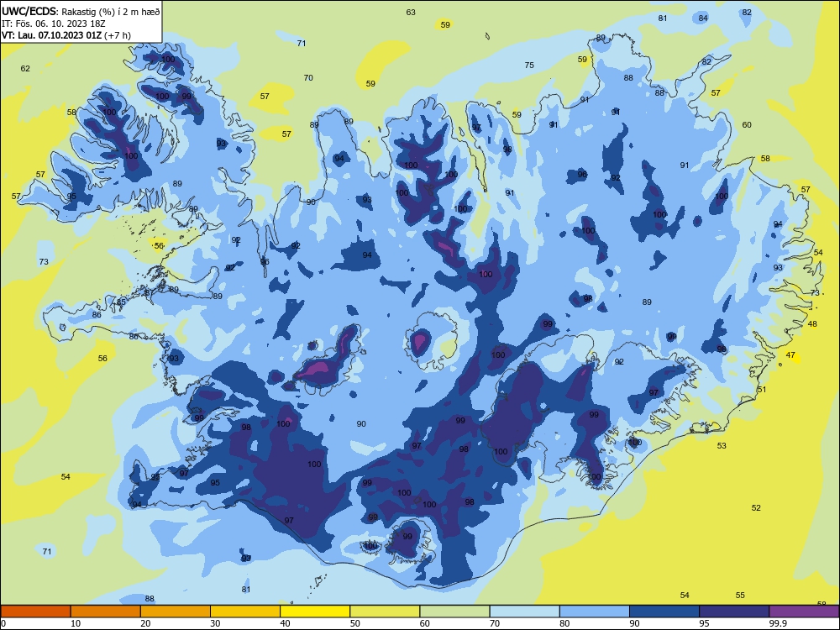
Task: Click the 'UWC/ECDS: Rakastig (%)' title line
Action: coord(81,11)
